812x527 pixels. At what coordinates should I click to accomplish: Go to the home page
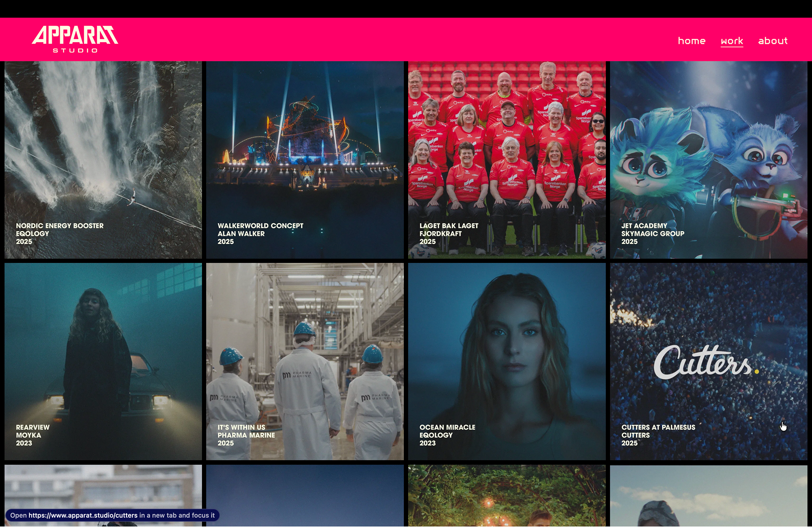[x=691, y=41]
